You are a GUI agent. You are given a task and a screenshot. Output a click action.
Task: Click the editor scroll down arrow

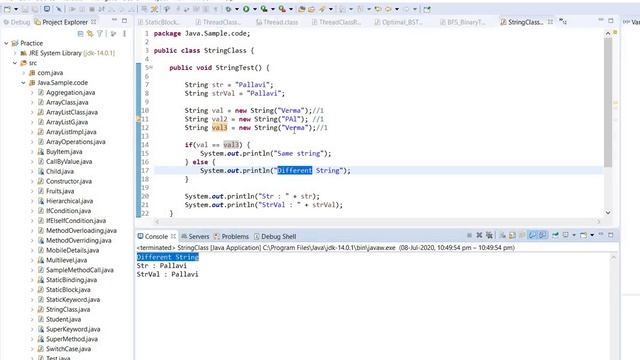(608, 213)
